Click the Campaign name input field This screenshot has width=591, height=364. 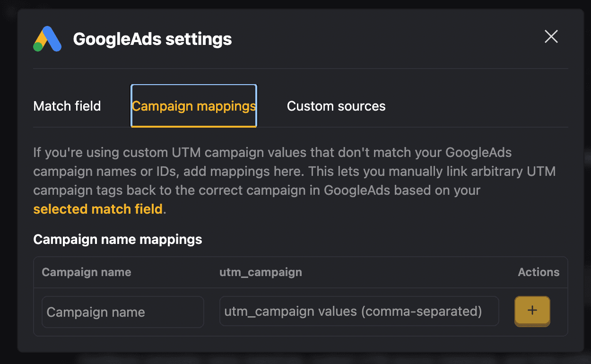point(122,312)
